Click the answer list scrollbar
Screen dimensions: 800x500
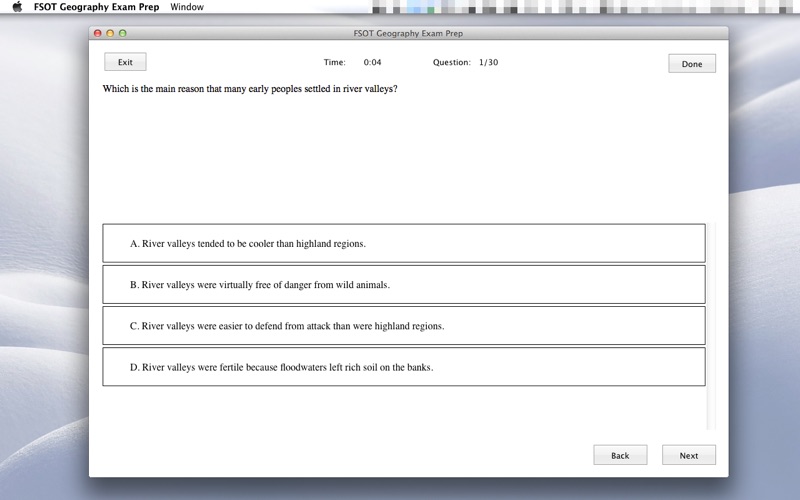711,326
